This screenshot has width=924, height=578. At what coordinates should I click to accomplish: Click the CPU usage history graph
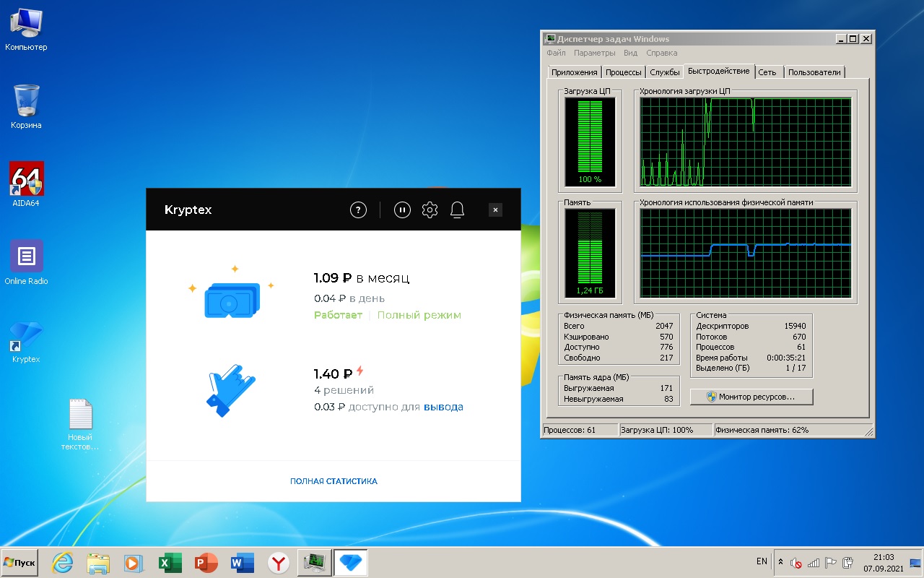click(746, 142)
